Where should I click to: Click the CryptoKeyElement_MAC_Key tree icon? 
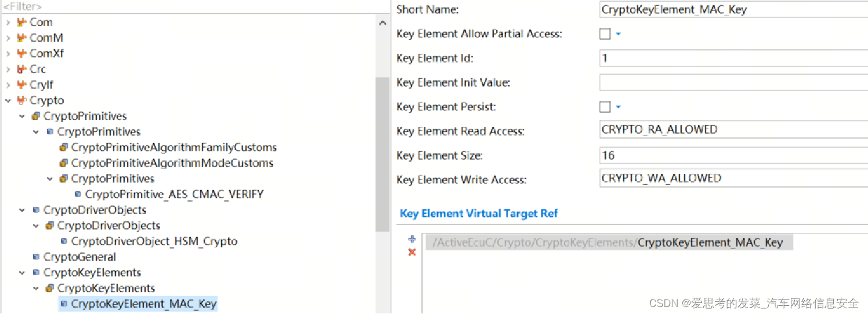(64, 304)
